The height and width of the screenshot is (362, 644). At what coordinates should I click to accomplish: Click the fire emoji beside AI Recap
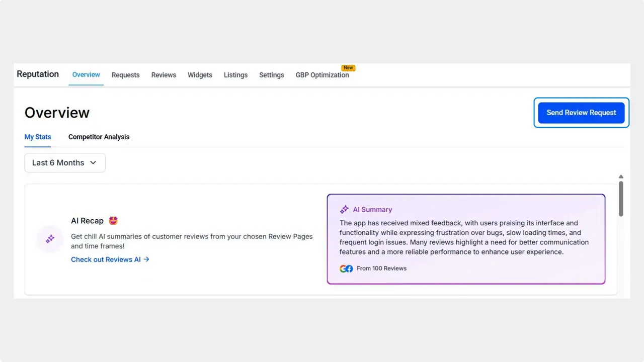(x=113, y=220)
